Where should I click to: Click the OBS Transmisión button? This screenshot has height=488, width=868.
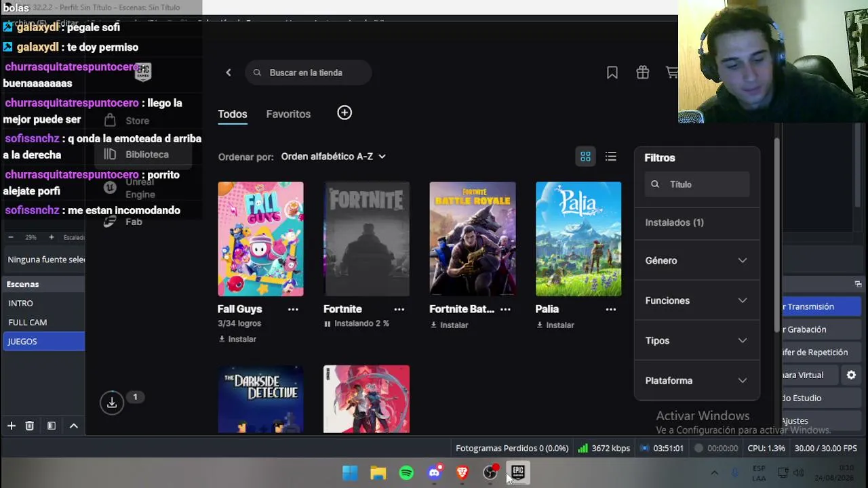(x=821, y=306)
